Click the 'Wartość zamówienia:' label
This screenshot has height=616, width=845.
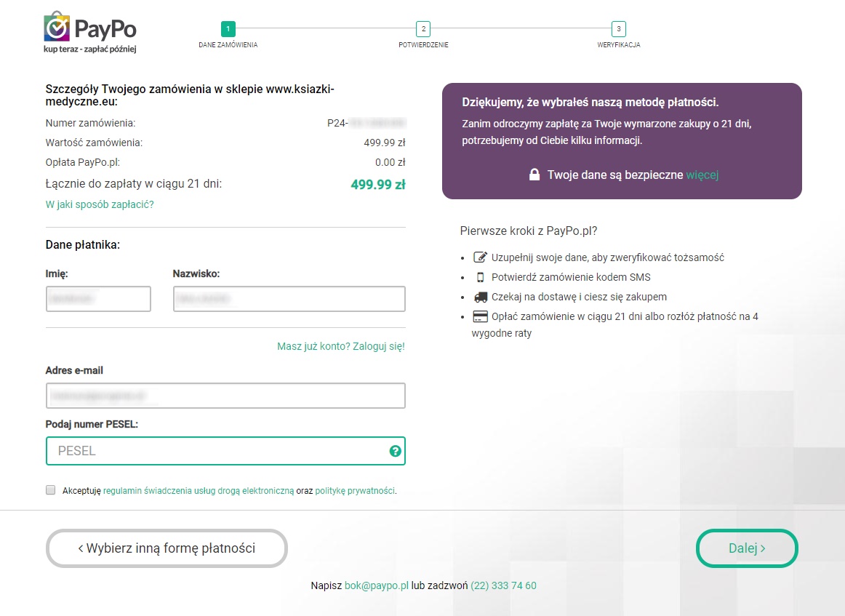pyautogui.click(x=94, y=143)
